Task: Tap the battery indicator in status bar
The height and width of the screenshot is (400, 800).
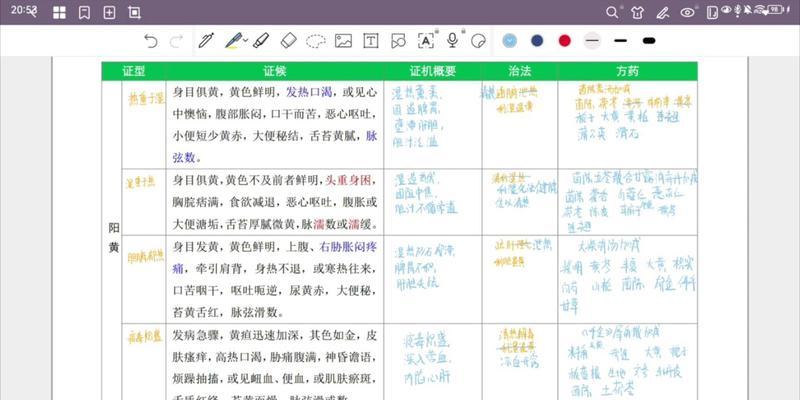Action: coord(775,10)
